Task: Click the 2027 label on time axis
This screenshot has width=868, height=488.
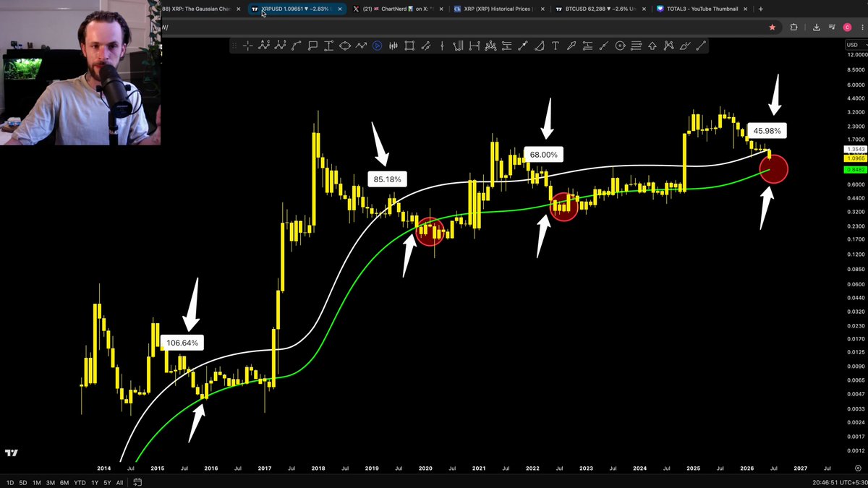Action: (x=800, y=468)
